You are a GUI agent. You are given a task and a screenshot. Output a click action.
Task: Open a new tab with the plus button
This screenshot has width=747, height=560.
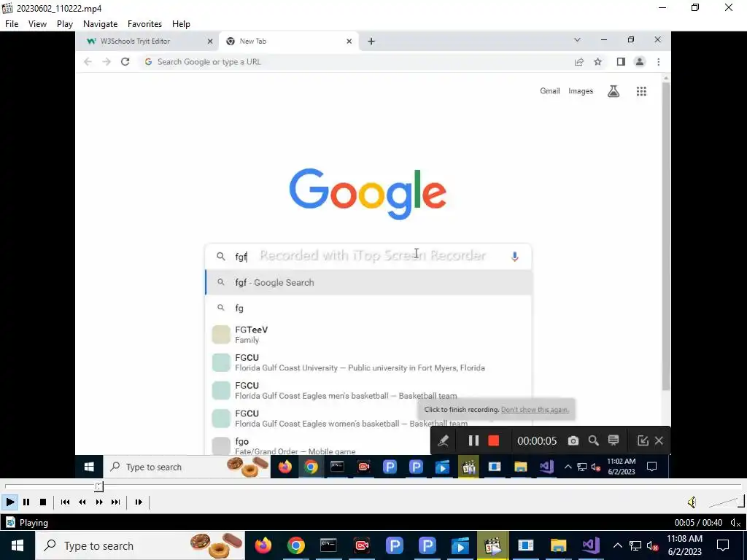coord(371,42)
